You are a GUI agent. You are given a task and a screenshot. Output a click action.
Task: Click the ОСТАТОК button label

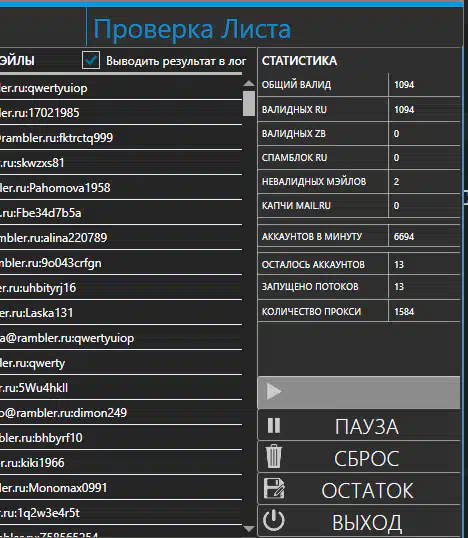[x=367, y=490]
